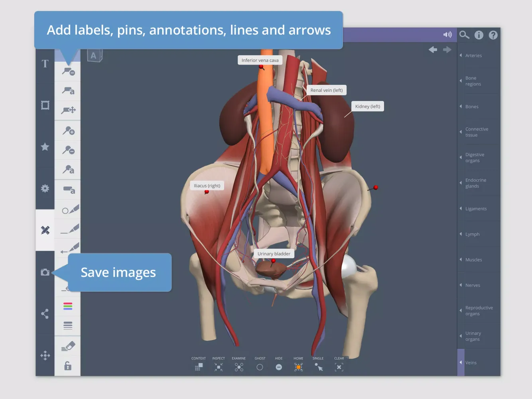Click the Home view button
This screenshot has width=532, height=399.
[x=298, y=367]
